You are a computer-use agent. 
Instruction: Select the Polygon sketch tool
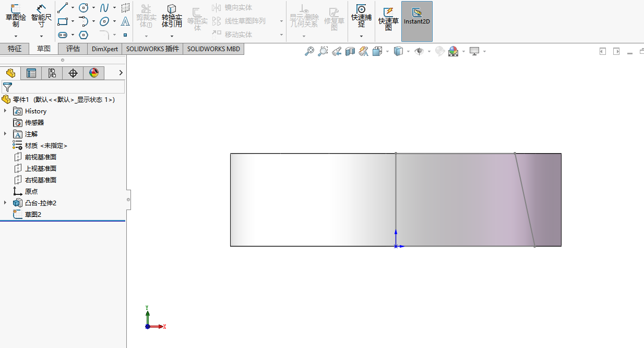coord(84,35)
